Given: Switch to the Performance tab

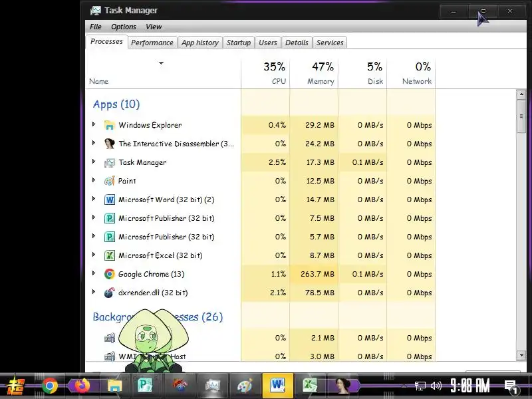Looking at the screenshot, I should click(152, 43).
